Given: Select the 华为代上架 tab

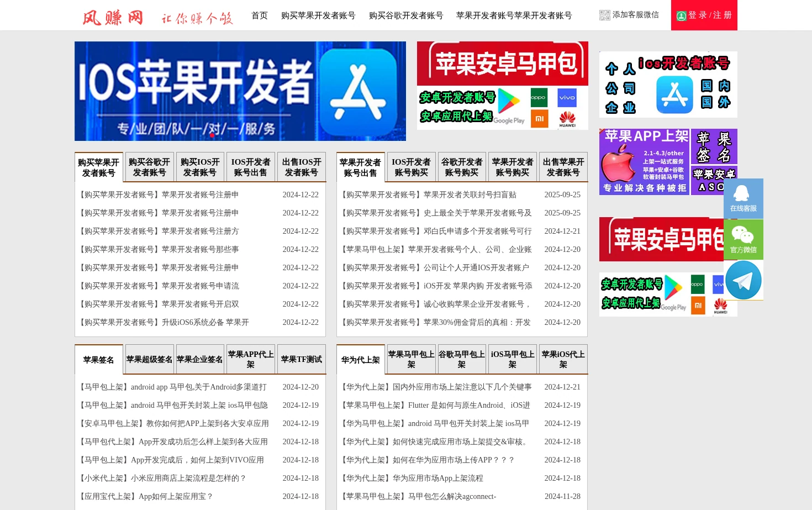Looking at the screenshot, I should pyautogui.click(x=361, y=360).
